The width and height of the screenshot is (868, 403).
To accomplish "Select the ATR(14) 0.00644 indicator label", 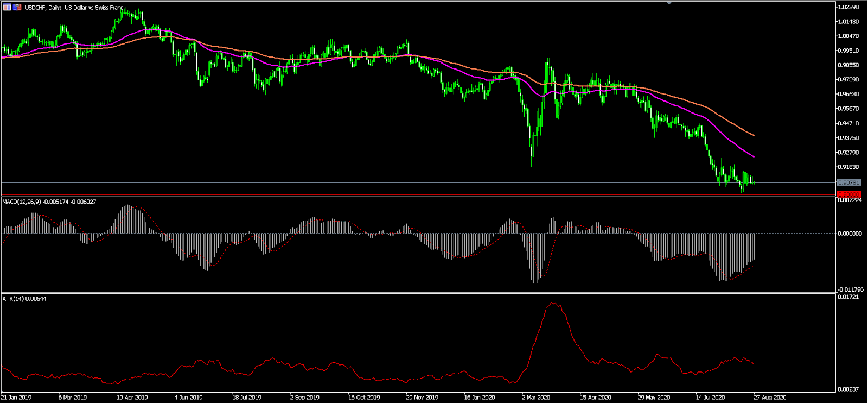I will coord(24,299).
